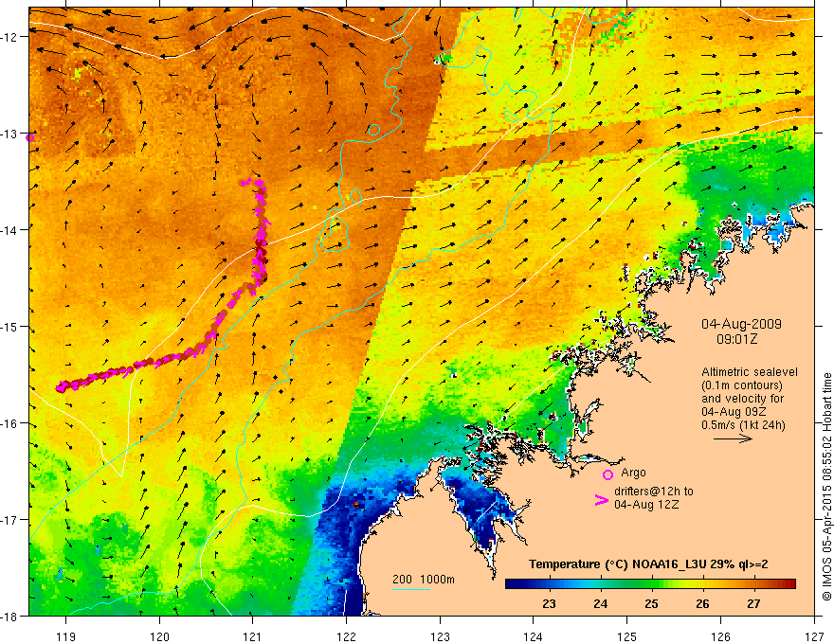Click the closed cyan contour loop near 122E, 14S
The height and width of the screenshot is (644, 834).
tap(335, 234)
